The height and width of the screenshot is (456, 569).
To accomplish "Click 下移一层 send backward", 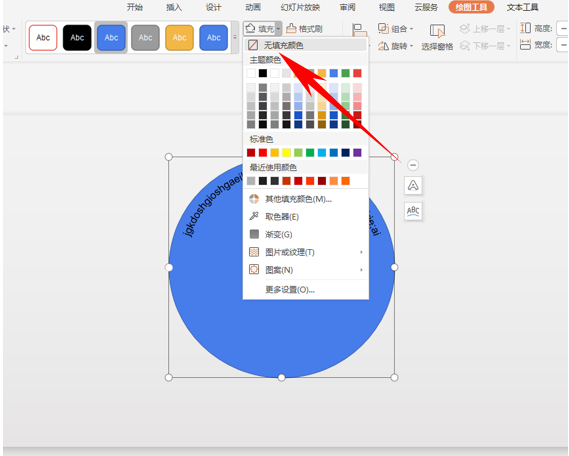I will pos(485,46).
